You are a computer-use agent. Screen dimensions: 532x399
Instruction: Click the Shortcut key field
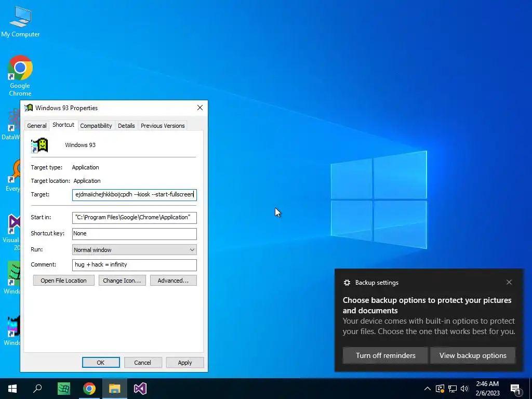click(x=135, y=234)
